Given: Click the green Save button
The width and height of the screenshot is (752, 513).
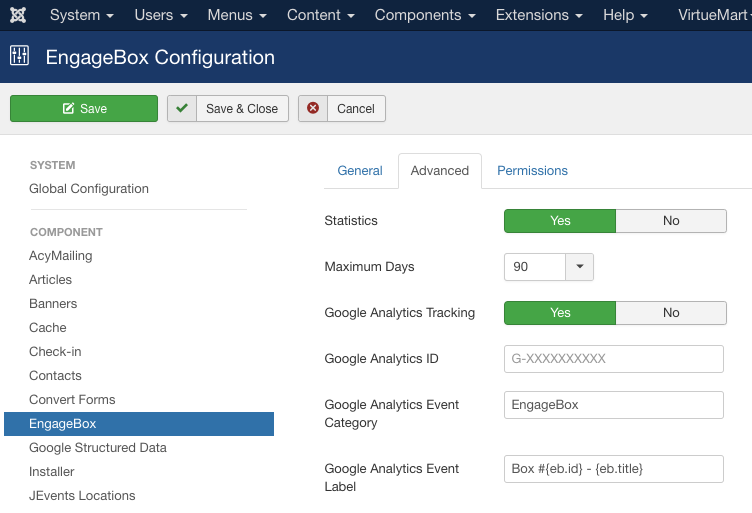Looking at the screenshot, I should point(84,108).
